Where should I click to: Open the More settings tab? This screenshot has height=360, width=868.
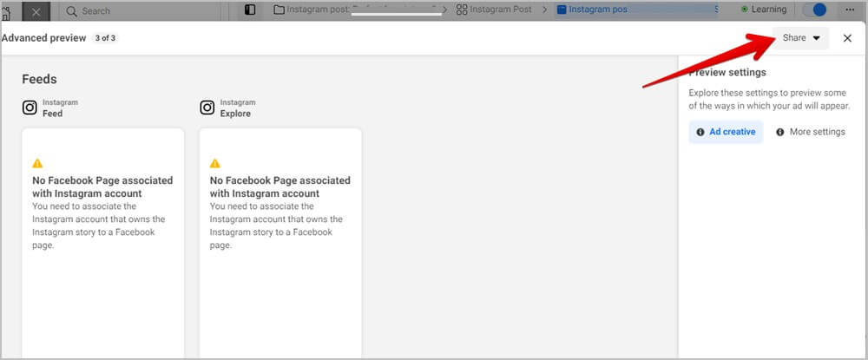[x=811, y=132]
